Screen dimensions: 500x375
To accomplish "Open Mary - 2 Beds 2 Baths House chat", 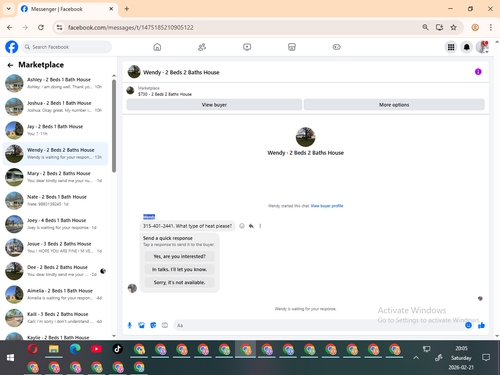I will tap(55, 177).
